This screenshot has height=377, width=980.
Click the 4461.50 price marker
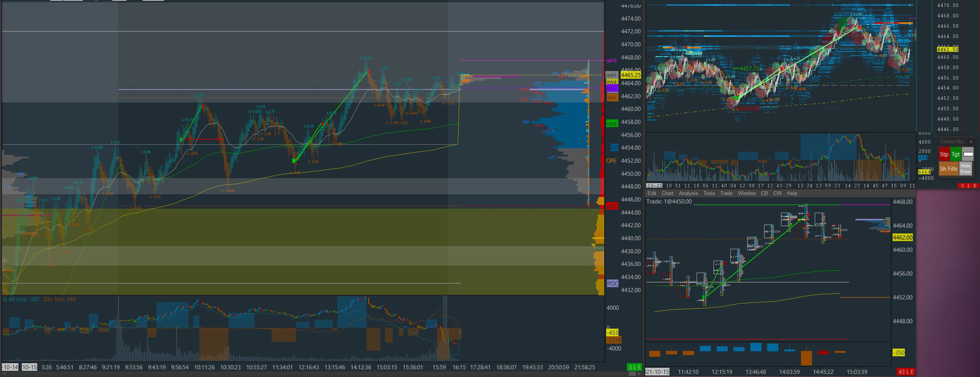point(948,50)
